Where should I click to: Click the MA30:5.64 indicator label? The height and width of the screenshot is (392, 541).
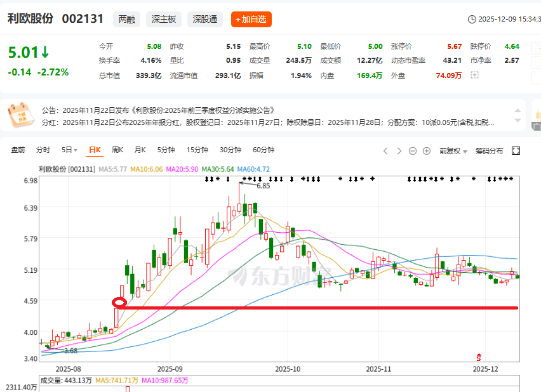click(x=218, y=169)
